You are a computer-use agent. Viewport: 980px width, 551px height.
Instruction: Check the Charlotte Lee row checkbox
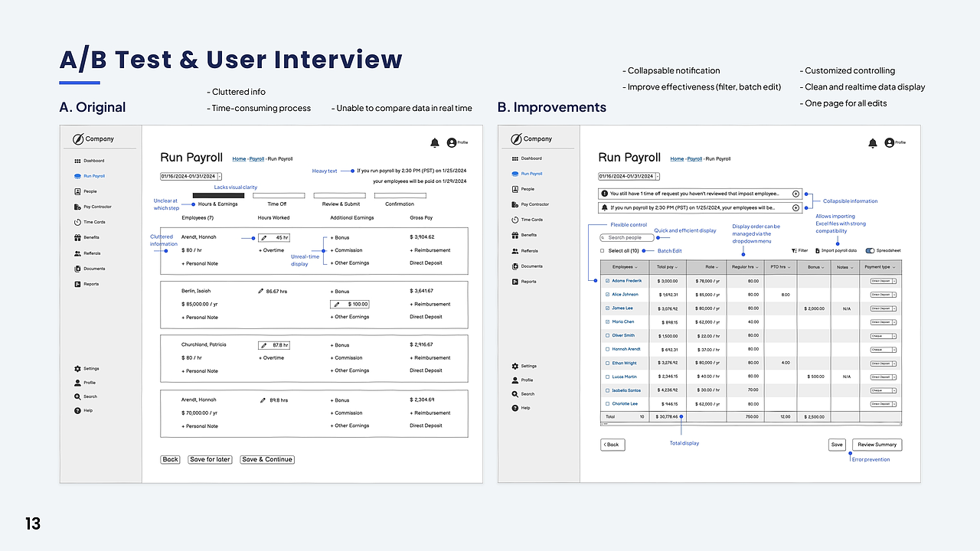608,404
